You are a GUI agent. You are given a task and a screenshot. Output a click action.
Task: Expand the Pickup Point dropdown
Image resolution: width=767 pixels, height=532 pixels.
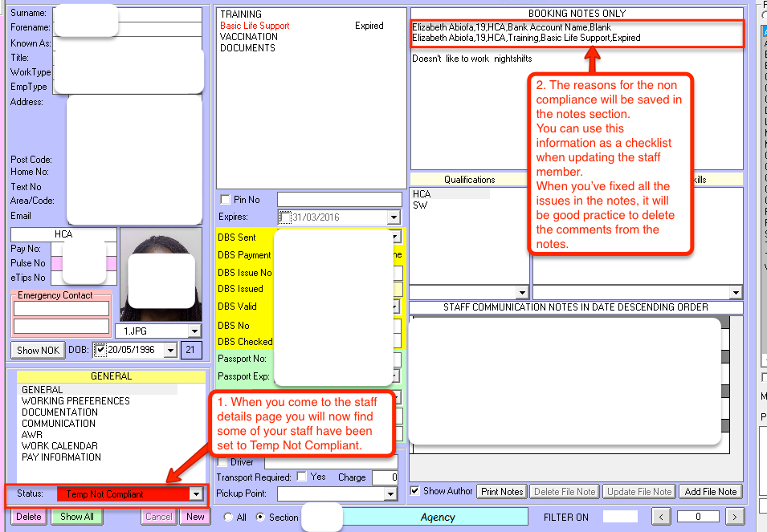(x=393, y=493)
